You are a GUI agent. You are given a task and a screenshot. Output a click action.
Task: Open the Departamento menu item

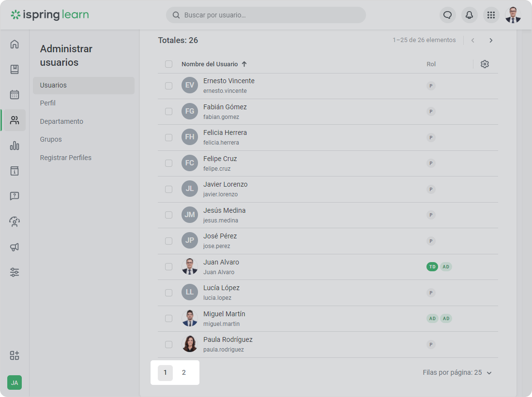(x=61, y=121)
